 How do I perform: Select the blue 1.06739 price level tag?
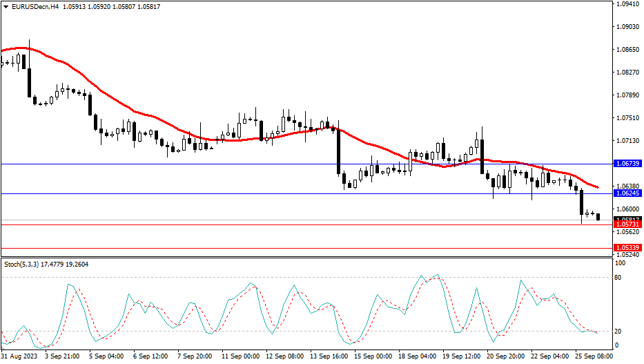click(x=627, y=164)
